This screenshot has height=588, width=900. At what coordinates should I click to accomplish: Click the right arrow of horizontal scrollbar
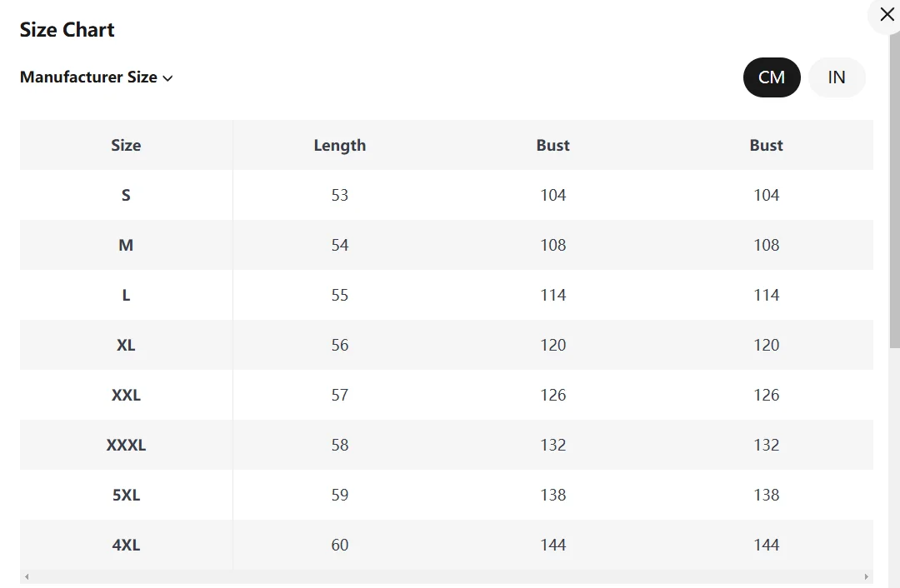[x=866, y=576]
